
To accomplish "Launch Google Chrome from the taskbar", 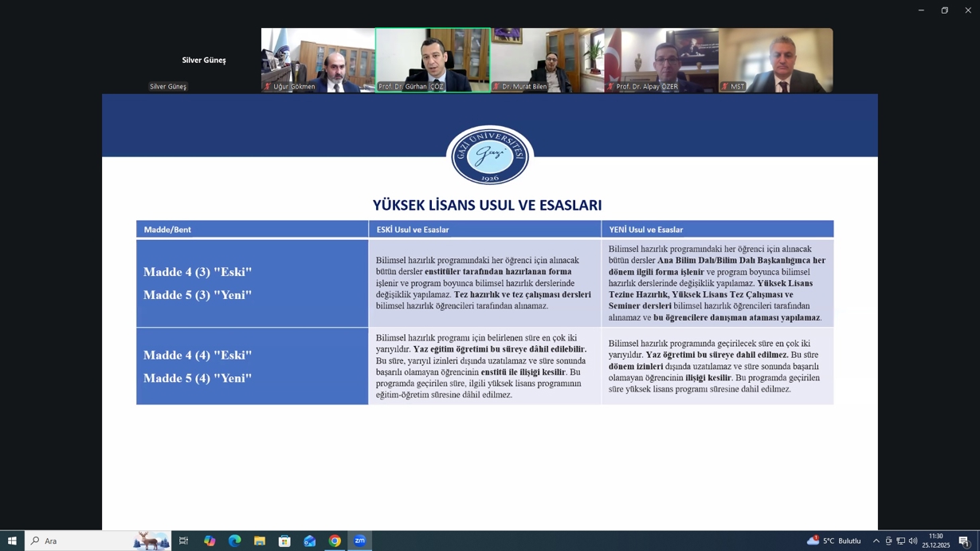I will click(335, 541).
